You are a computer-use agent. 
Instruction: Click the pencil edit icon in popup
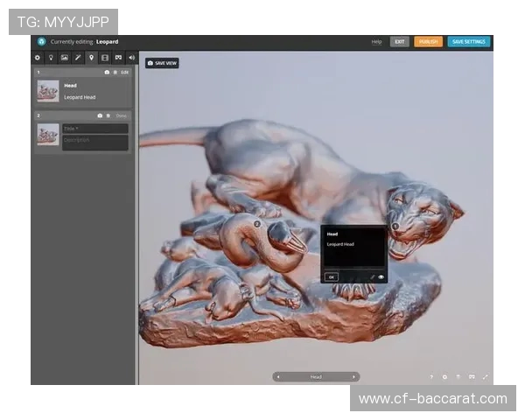coord(372,277)
